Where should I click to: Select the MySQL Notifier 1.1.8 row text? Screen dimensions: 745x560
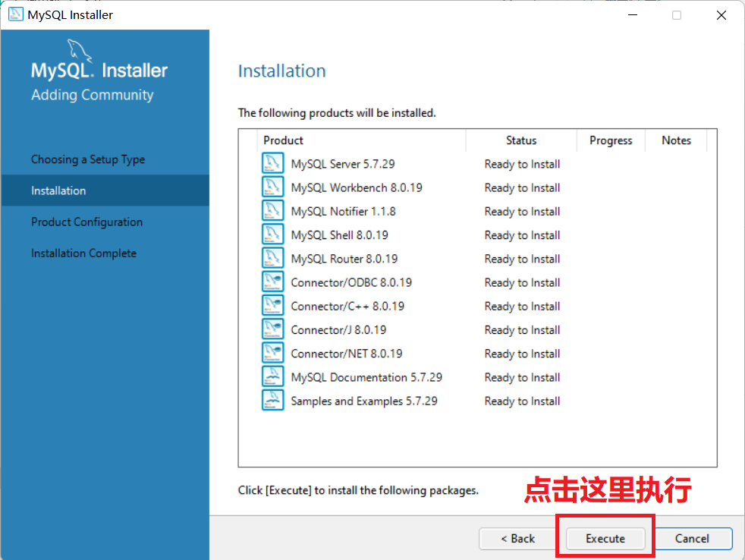343,212
